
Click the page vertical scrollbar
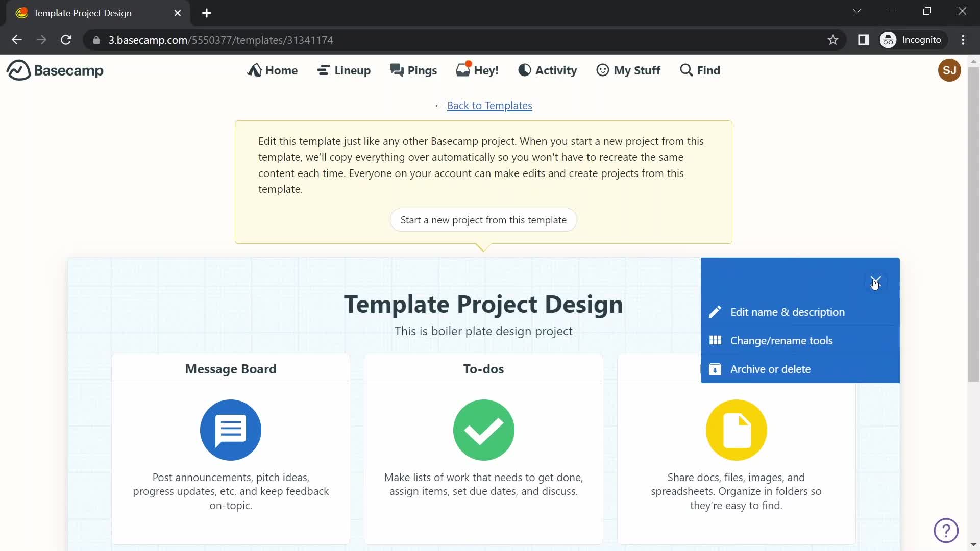(973, 224)
